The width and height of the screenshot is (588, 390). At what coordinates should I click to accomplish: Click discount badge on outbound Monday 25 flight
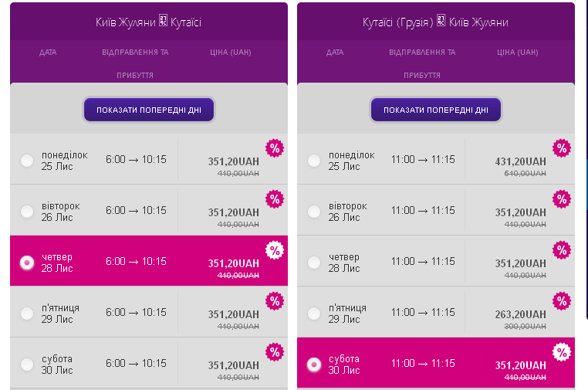click(x=275, y=148)
